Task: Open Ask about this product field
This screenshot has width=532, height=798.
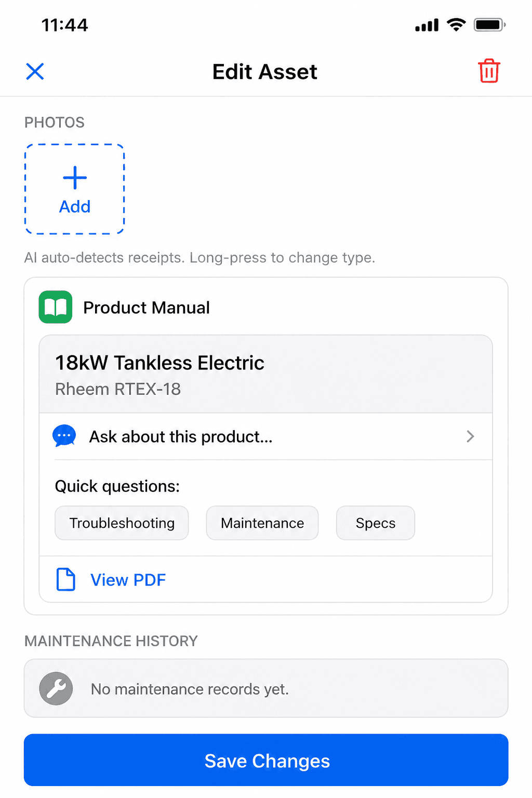Action: coord(266,436)
